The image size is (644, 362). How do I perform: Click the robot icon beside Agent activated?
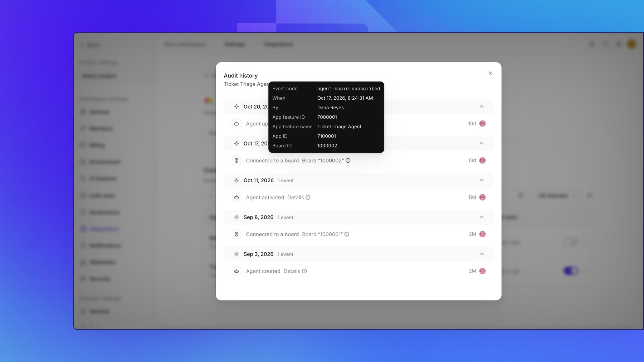click(236, 197)
